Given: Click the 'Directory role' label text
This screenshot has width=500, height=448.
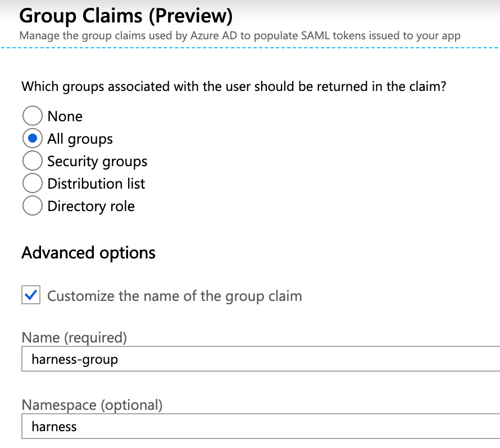Looking at the screenshot, I should click(x=91, y=206).
